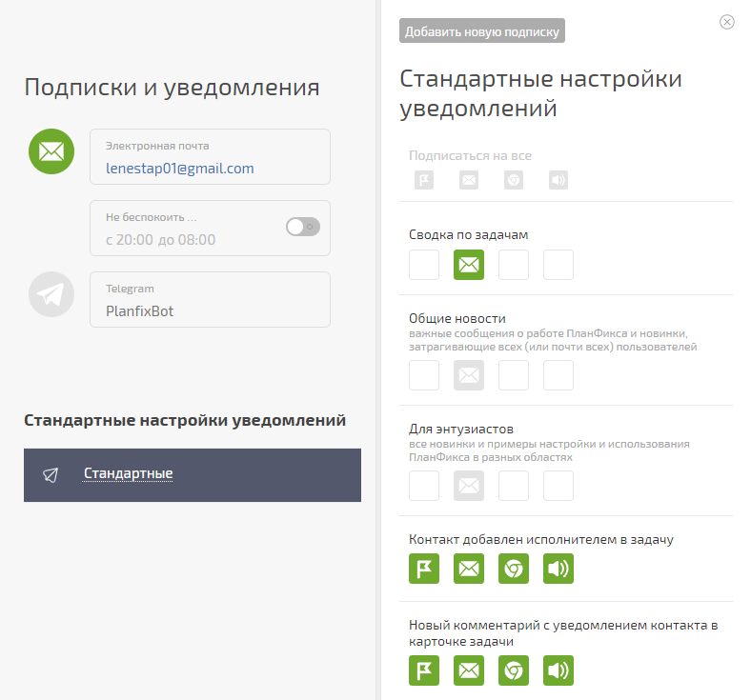751x700 pixels.
Task: Click the с 20:00 до 08:00 time range
Action: pos(160,240)
